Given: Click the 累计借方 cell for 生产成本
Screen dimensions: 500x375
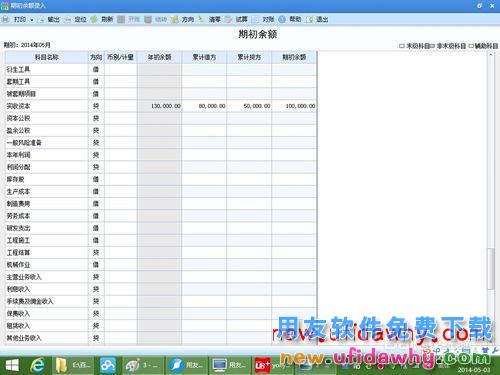Looking at the screenshot, I should click(204, 192).
